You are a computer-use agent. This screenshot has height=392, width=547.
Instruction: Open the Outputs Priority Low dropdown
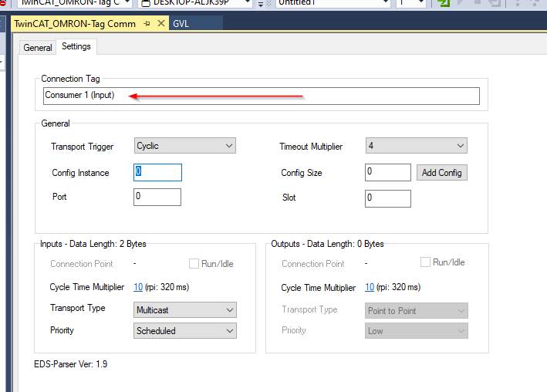tap(417, 331)
